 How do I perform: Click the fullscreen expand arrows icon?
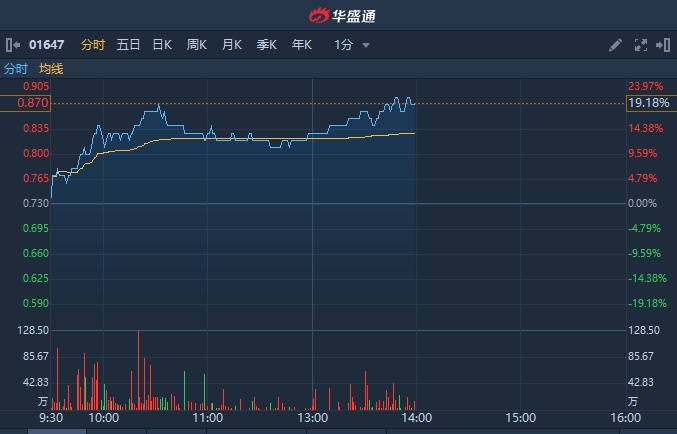pos(641,45)
